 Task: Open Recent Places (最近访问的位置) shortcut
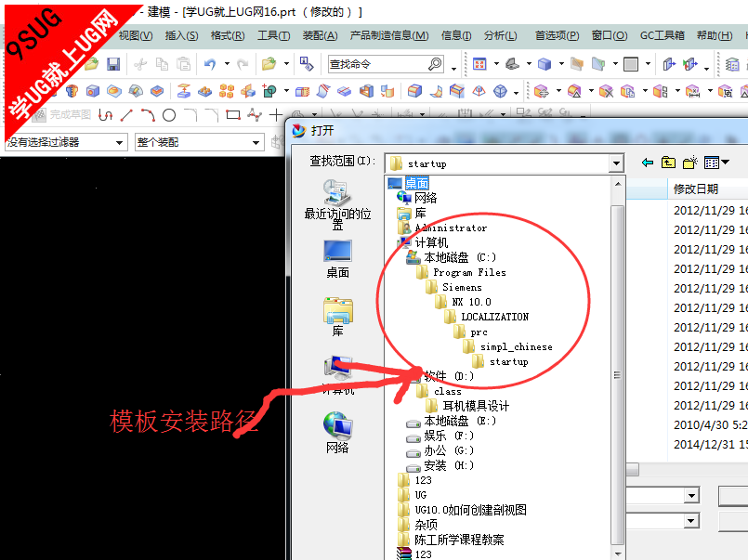point(337,205)
